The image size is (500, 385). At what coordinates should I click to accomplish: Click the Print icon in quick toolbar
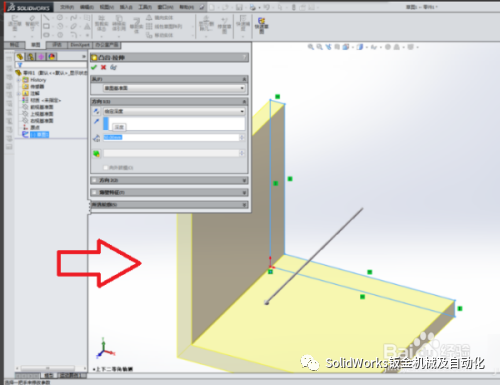tap(253, 7)
